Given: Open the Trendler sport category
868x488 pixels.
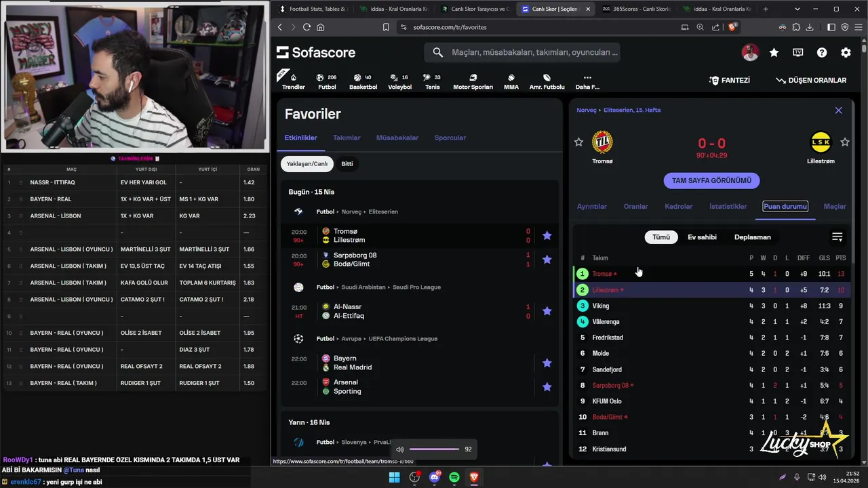Looking at the screenshot, I should (293, 81).
